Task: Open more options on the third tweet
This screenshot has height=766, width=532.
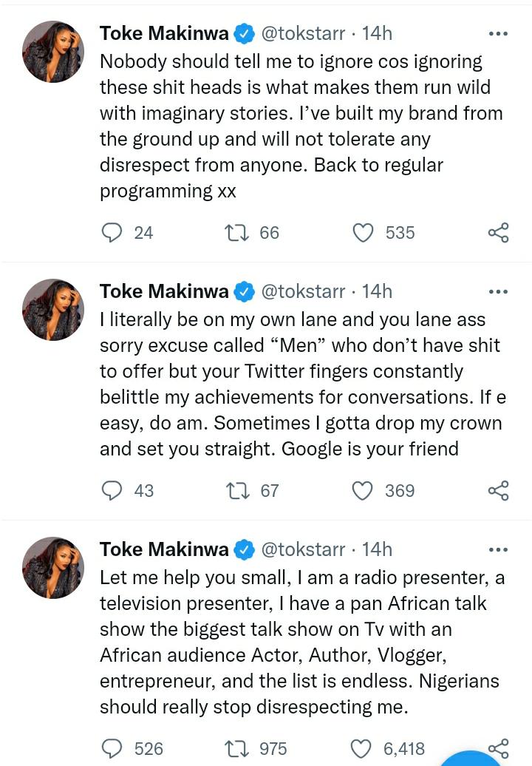Action: pos(499,549)
